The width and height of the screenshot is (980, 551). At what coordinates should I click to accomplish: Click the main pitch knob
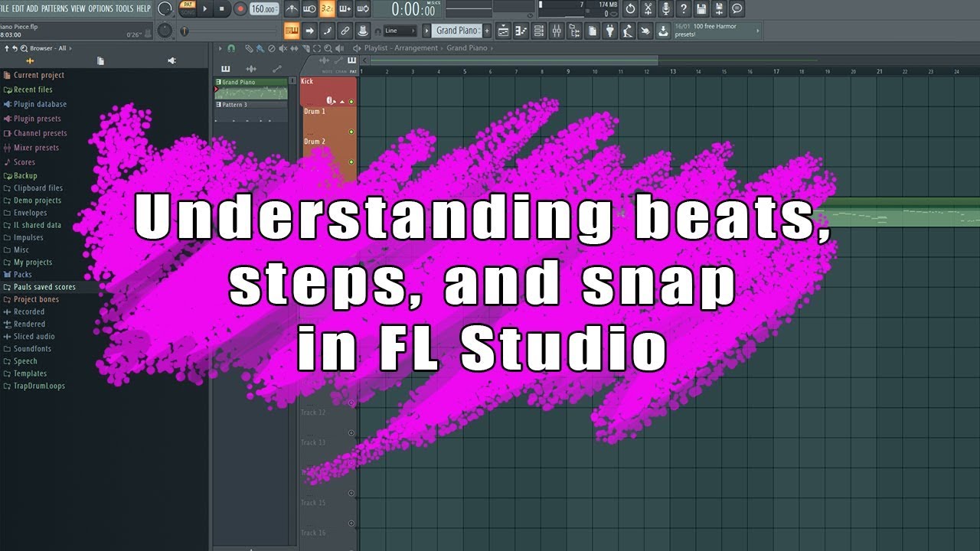point(165,31)
